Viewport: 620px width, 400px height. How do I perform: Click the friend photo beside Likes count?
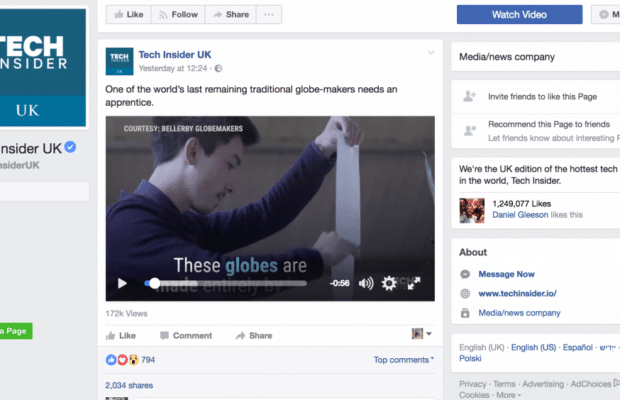472,211
